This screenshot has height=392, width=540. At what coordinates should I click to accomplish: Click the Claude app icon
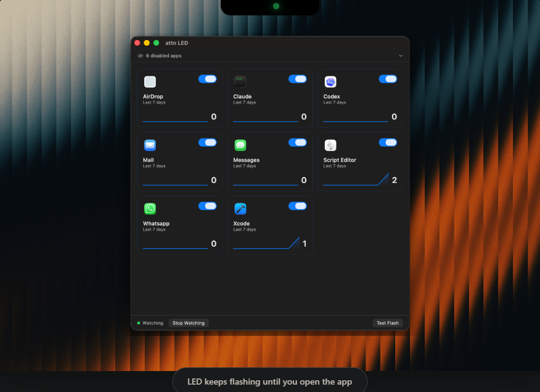click(x=240, y=81)
